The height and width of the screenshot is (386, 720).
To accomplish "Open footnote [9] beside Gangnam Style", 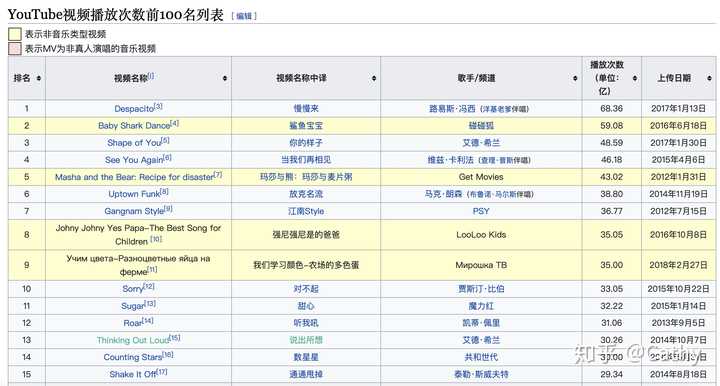I will click(168, 208).
